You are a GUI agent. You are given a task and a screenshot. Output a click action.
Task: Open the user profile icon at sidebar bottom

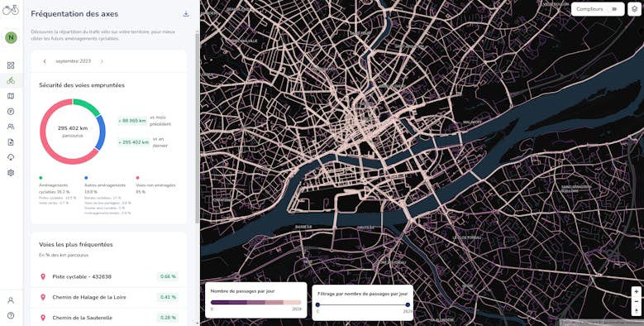pos(11,300)
